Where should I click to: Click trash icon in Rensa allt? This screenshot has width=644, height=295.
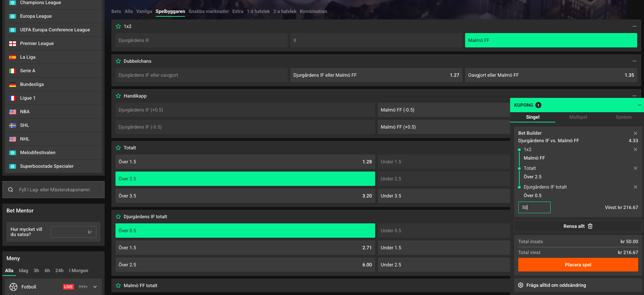[590, 226]
